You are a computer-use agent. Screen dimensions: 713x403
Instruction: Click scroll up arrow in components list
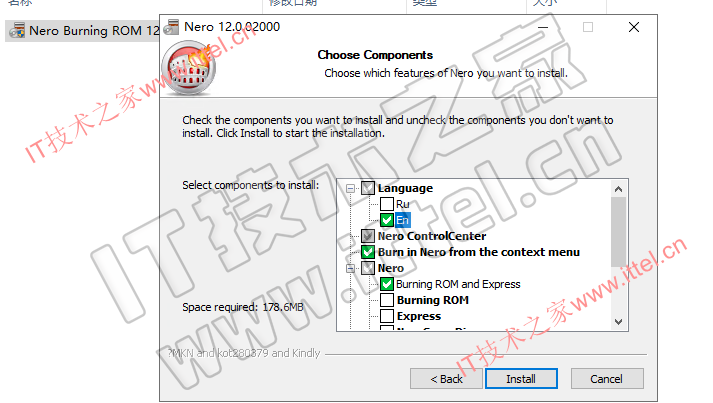[618, 189]
